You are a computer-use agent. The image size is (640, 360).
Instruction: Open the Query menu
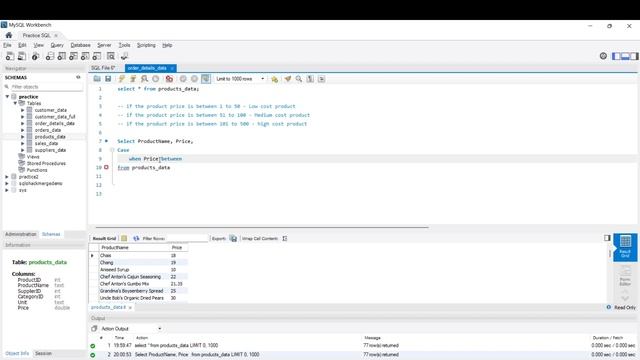pos(57,45)
